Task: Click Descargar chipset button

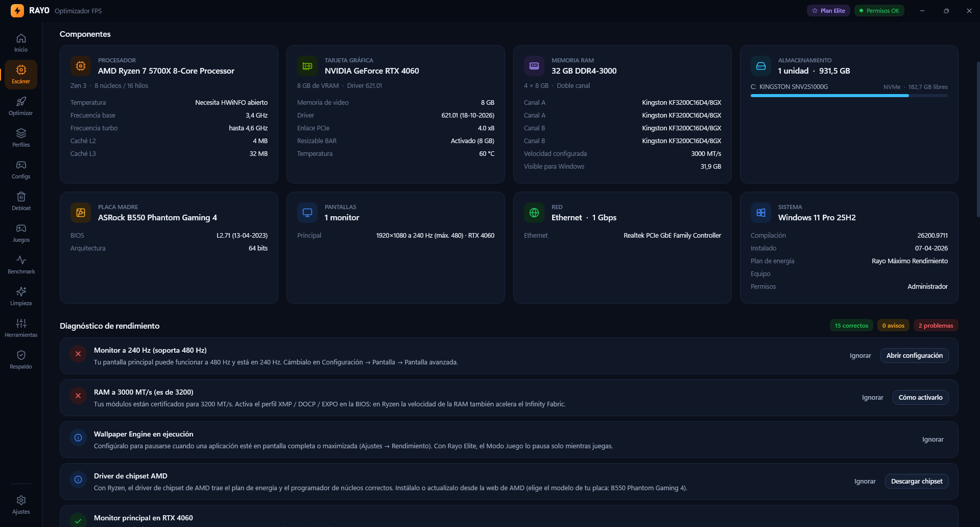Action: (917, 482)
